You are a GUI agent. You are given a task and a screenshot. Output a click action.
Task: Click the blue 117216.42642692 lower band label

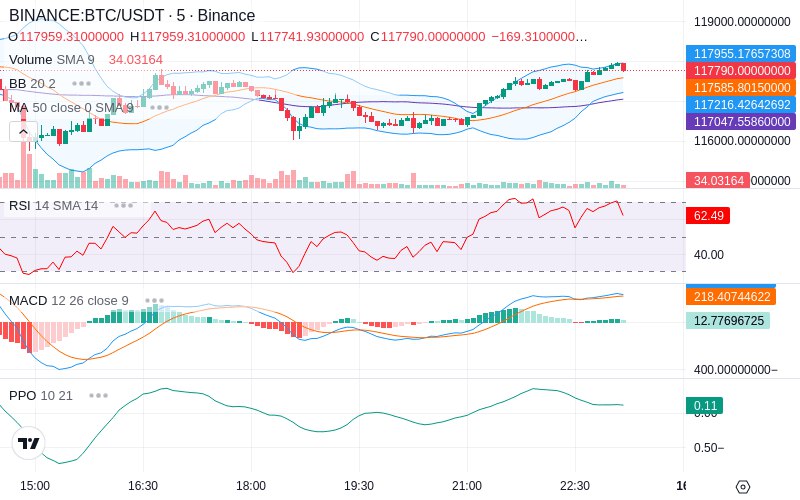(x=741, y=105)
